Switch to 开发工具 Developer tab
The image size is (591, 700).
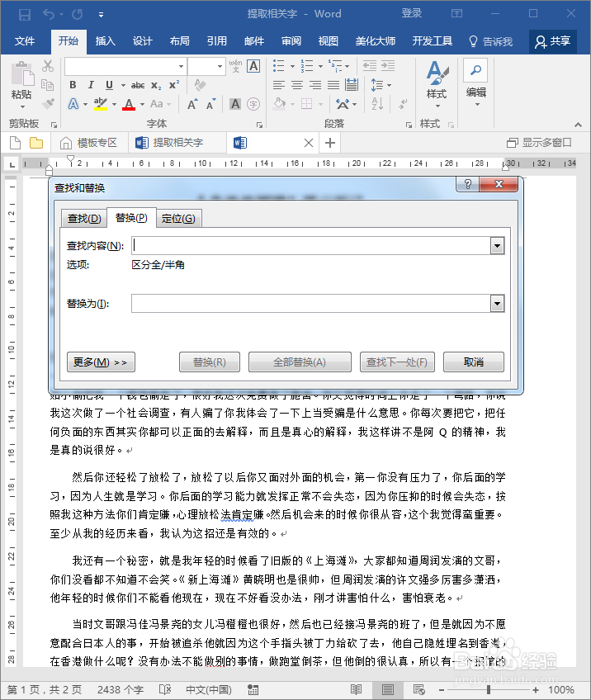click(x=432, y=41)
